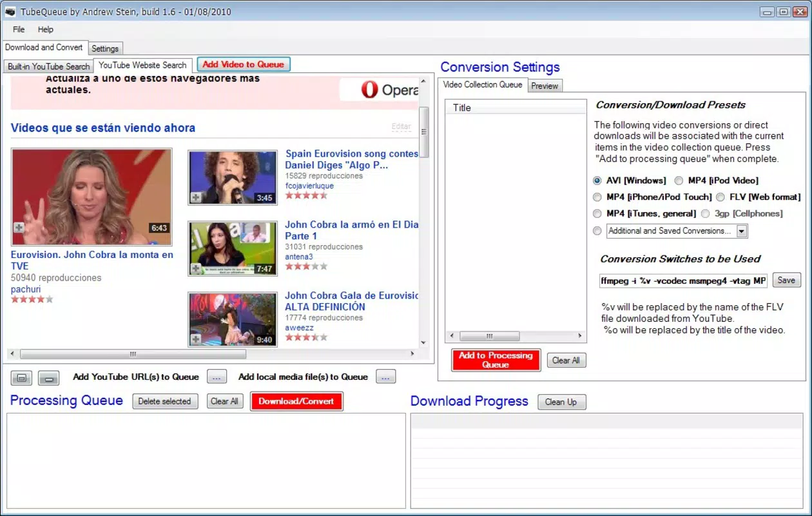812x516 pixels.
Task: Click plus icon on John Cobra la monta thumbnail
Action: (19, 227)
